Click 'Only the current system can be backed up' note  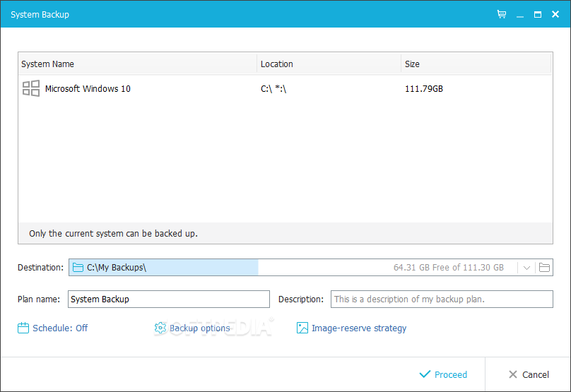click(113, 233)
